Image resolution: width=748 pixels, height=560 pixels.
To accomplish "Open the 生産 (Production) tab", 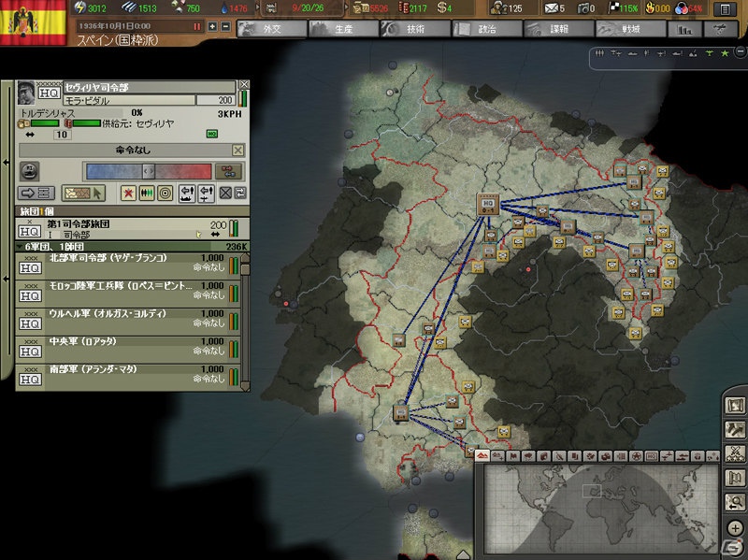I will [343, 29].
